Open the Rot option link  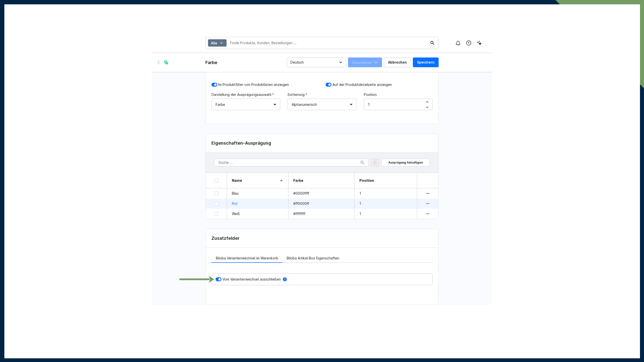(234, 203)
